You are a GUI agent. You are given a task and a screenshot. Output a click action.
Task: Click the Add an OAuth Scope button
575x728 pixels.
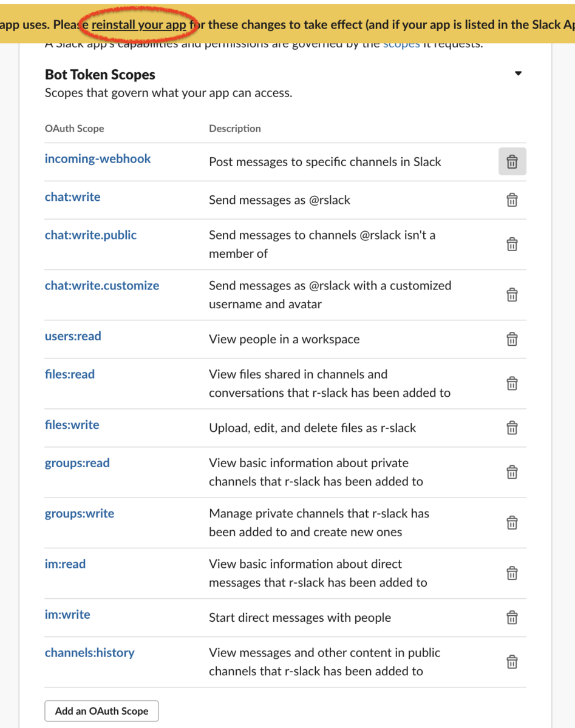pyautogui.click(x=101, y=711)
